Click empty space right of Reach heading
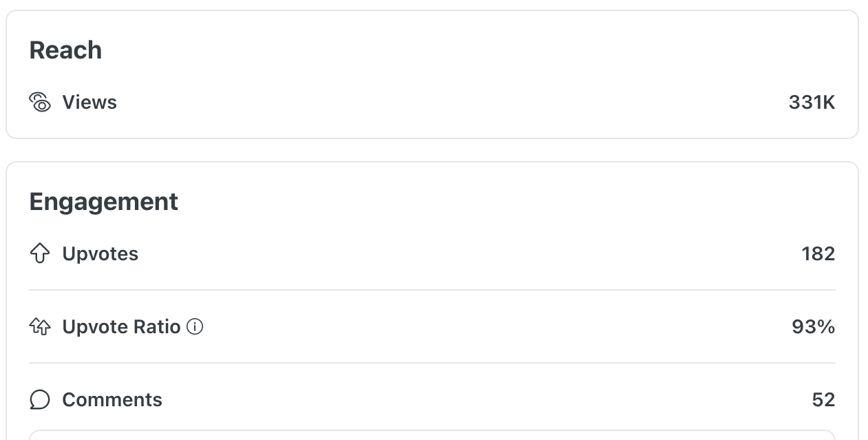 click(482, 50)
